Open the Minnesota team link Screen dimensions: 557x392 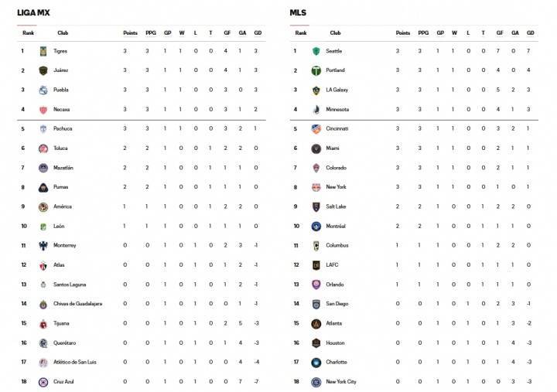[337, 109]
